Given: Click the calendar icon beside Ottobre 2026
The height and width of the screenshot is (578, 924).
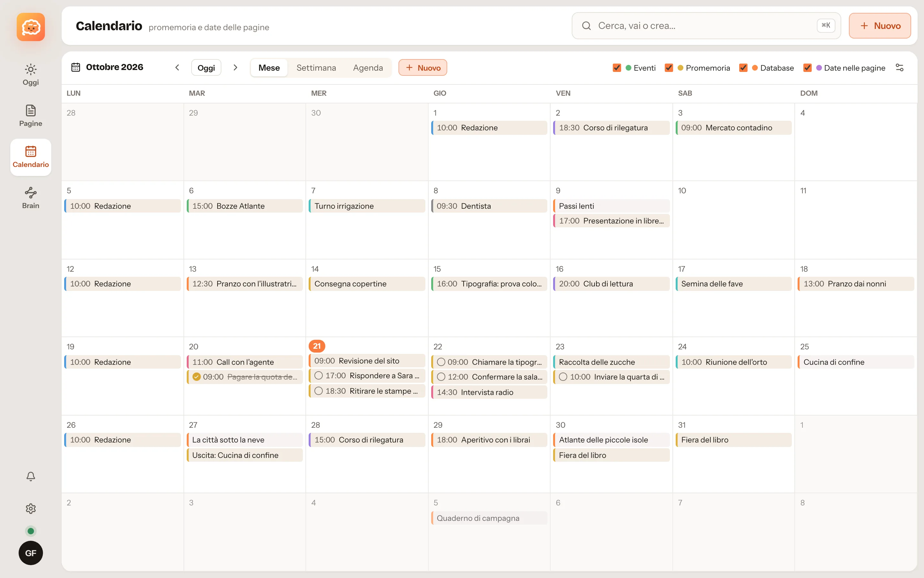Looking at the screenshot, I should pos(76,67).
